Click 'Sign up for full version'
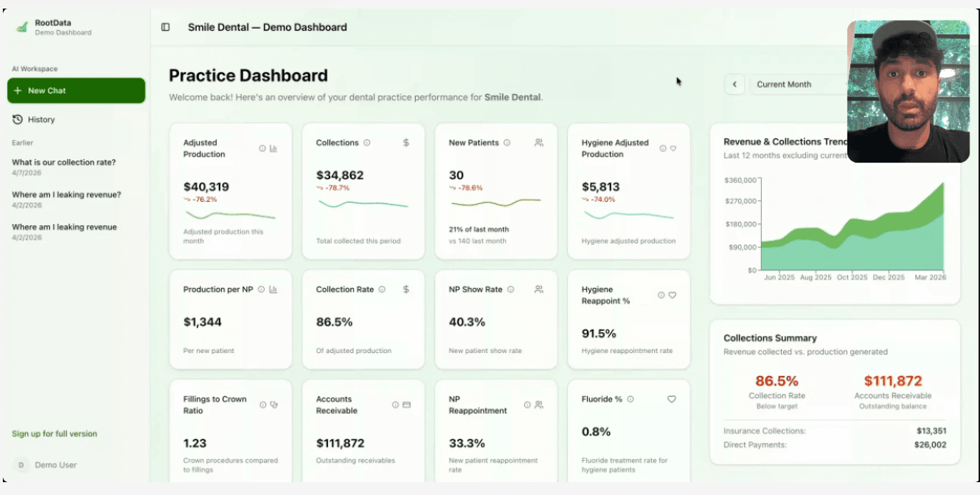980x495 pixels. pos(56,434)
